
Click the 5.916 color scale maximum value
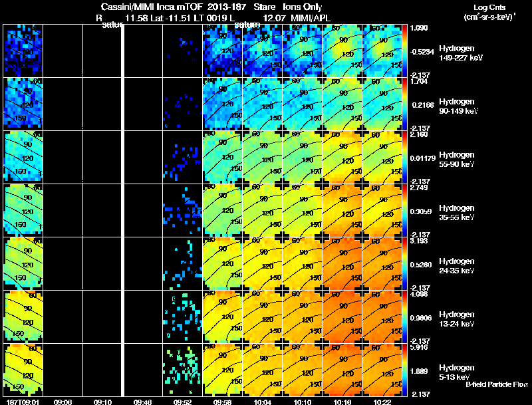coord(419,347)
